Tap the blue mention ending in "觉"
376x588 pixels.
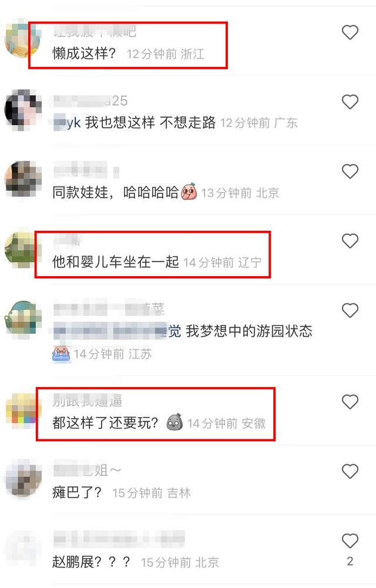pyautogui.click(x=117, y=331)
